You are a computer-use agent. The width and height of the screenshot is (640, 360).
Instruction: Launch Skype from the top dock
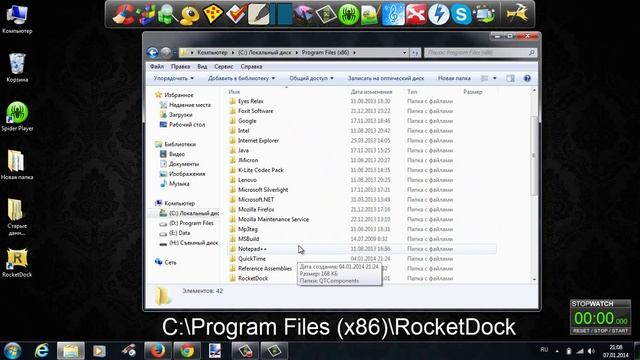pyautogui.click(x=461, y=15)
